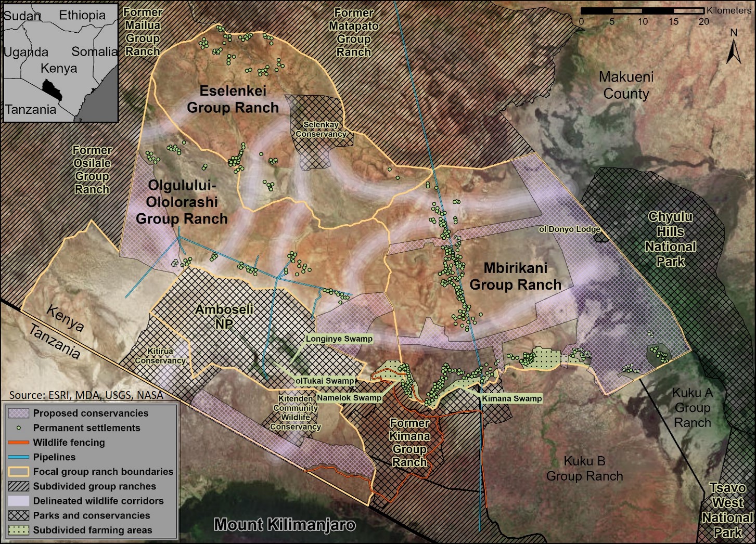756x544 pixels.
Task: Click the ol Donyo Lodge label
Action: [x=570, y=228]
